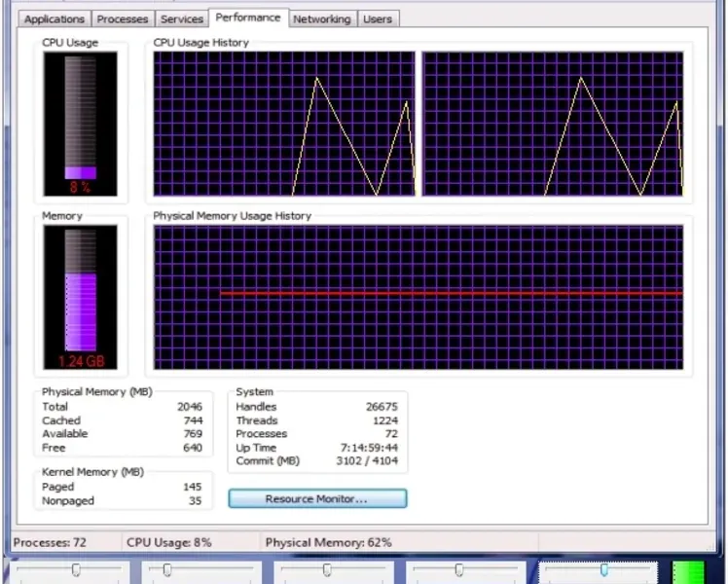Click the CPU Usage: 8% status bar section
This screenshot has width=728, height=584.
tap(168, 542)
